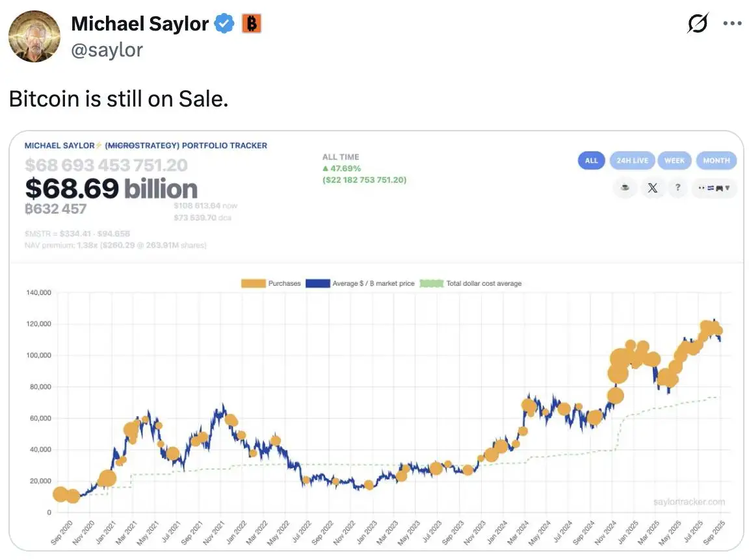
Task: Click the 24H LIVE button
Action: 632,160
